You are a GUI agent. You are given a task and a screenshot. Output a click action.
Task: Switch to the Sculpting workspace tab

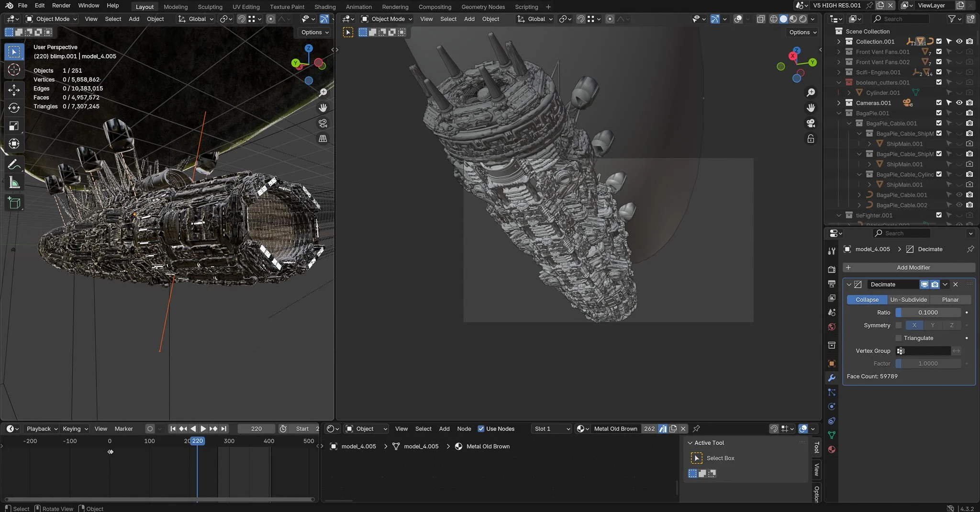tap(210, 7)
